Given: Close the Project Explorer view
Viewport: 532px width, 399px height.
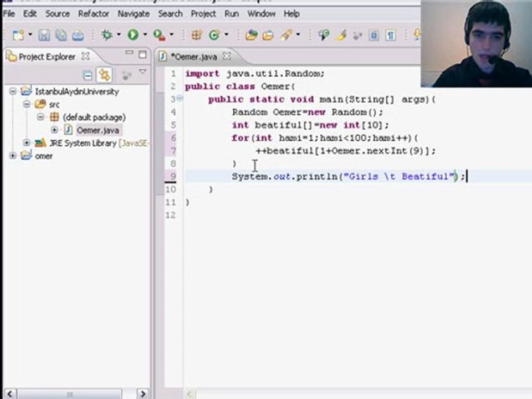Looking at the screenshot, I should 85,57.
